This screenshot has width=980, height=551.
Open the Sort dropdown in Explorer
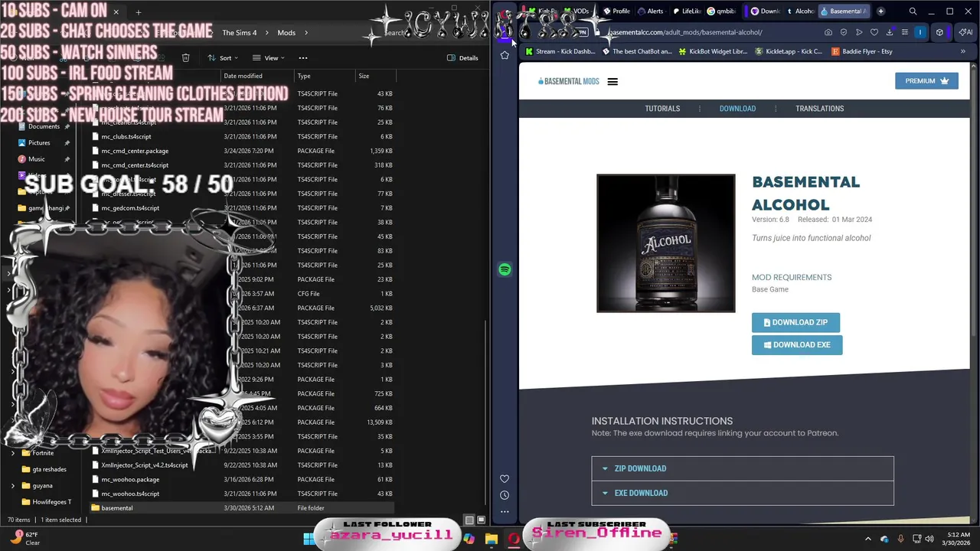pos(223,57)
